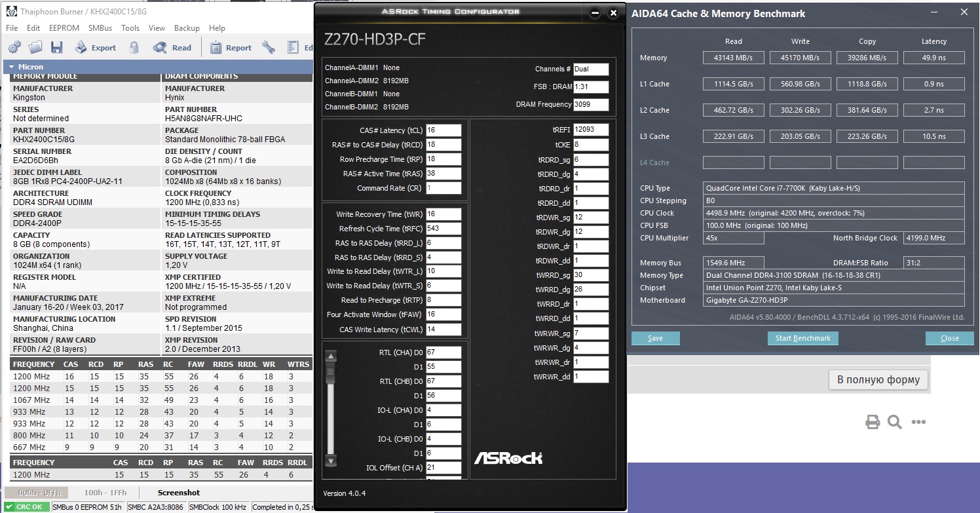The width and height of the screenshot is (980, 513).
Task: Click the tCKE value field
Action: 591,145
